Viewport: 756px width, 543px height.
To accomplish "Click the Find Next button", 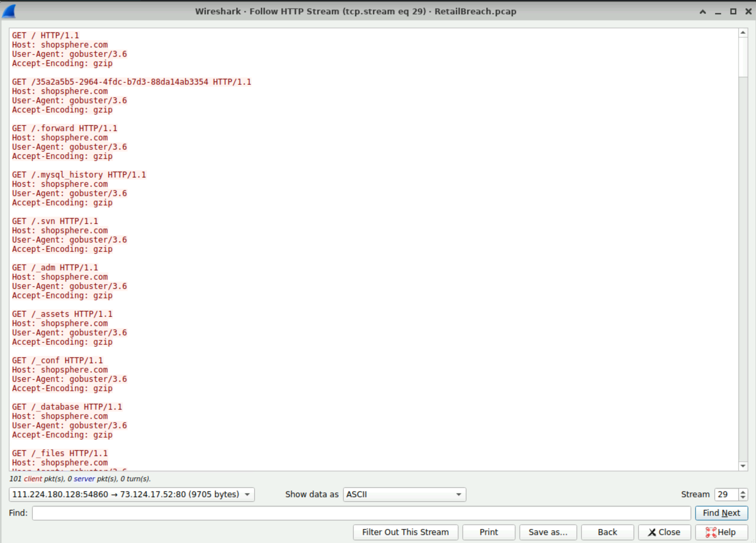I will (721, 512).
